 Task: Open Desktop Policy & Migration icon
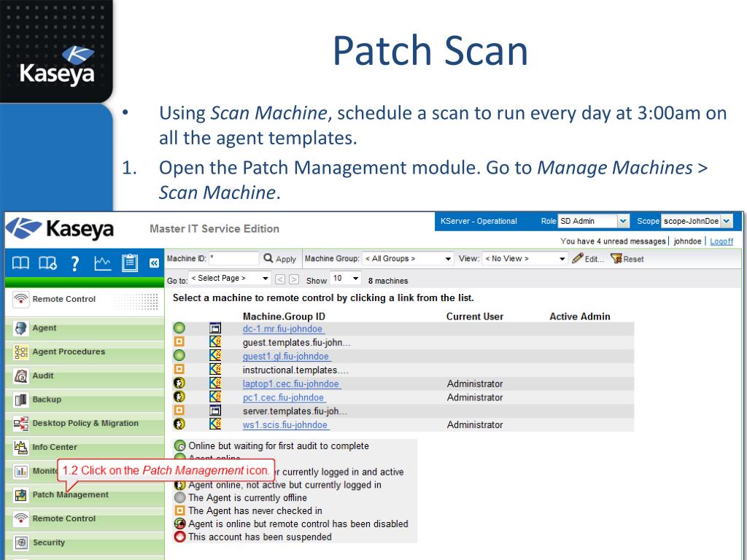click(x=20, y=424)
